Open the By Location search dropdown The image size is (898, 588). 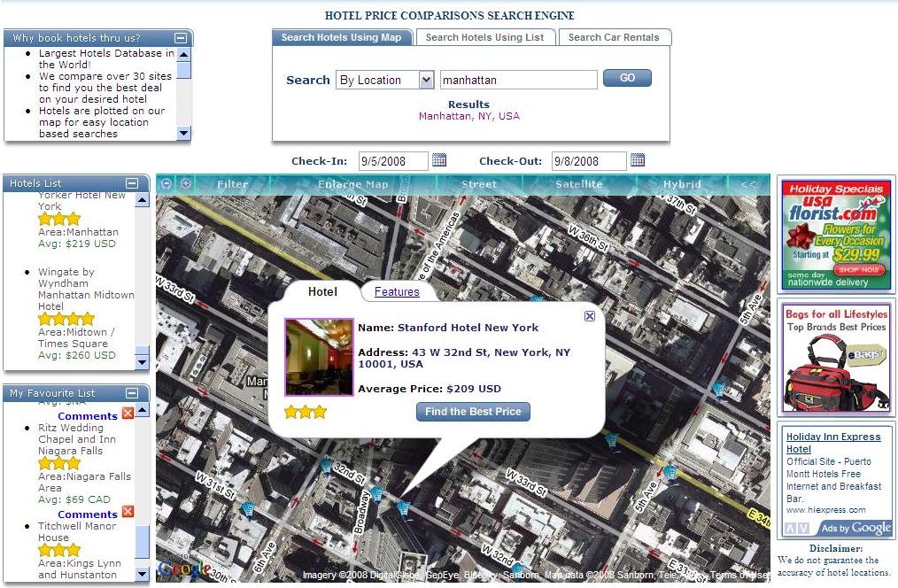click(x=426, y=80)
